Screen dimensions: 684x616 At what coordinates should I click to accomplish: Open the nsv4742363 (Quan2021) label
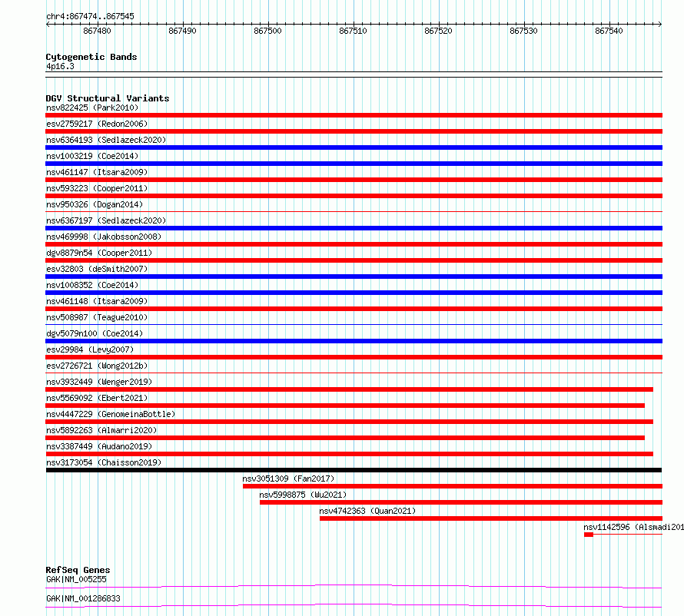[367, 511]
